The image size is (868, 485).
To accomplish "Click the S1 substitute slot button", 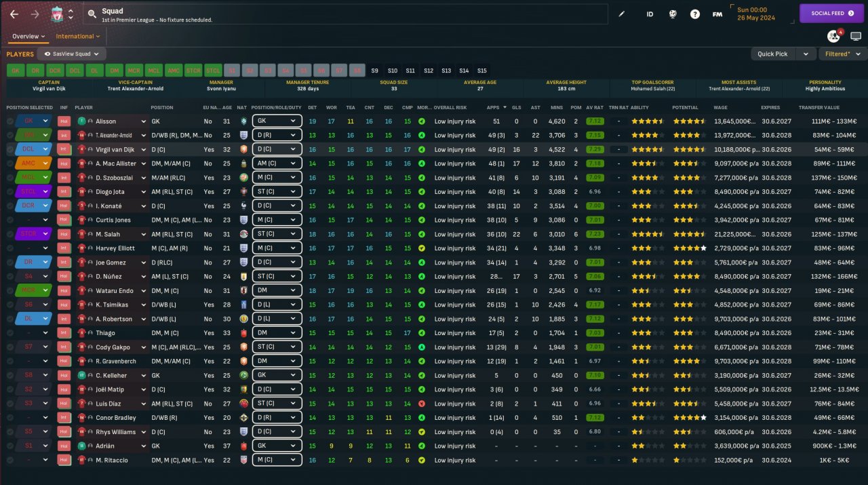I will 232,71.
